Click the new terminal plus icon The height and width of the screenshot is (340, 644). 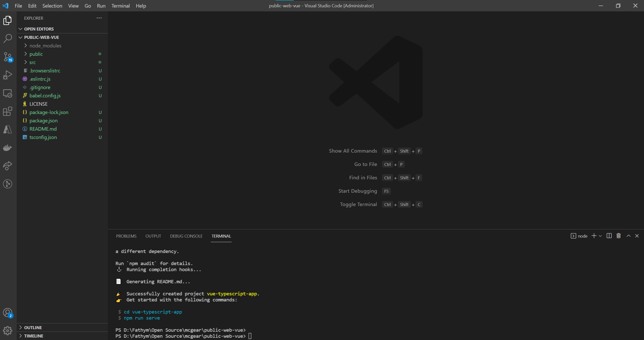coord(594,236)
